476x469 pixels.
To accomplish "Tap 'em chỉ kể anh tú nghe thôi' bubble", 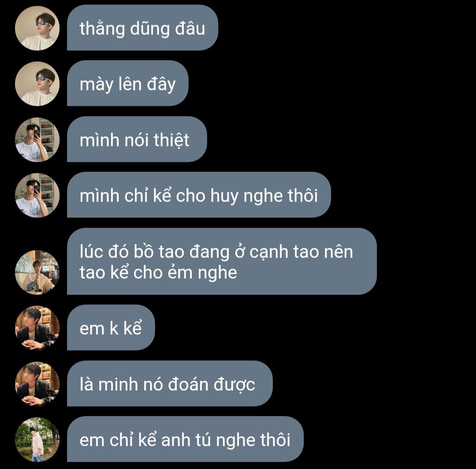I will [x=185, y=439].
